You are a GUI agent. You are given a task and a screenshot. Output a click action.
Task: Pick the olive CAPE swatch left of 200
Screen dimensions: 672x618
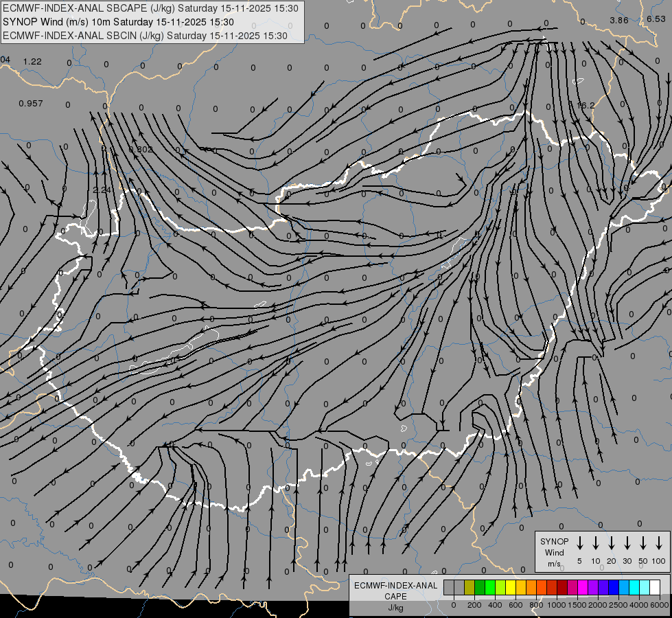click(470, 588)
